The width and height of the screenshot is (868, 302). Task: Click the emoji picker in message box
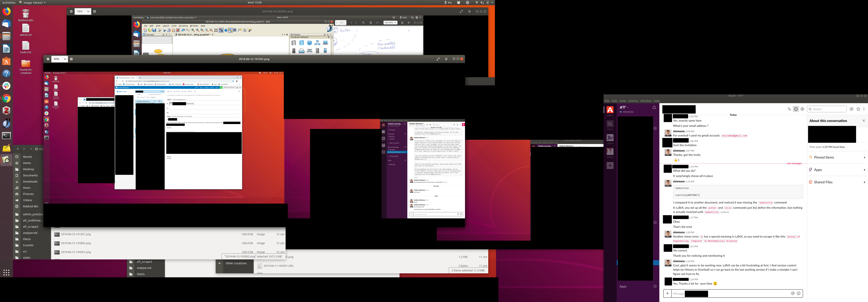coord(799,293)
